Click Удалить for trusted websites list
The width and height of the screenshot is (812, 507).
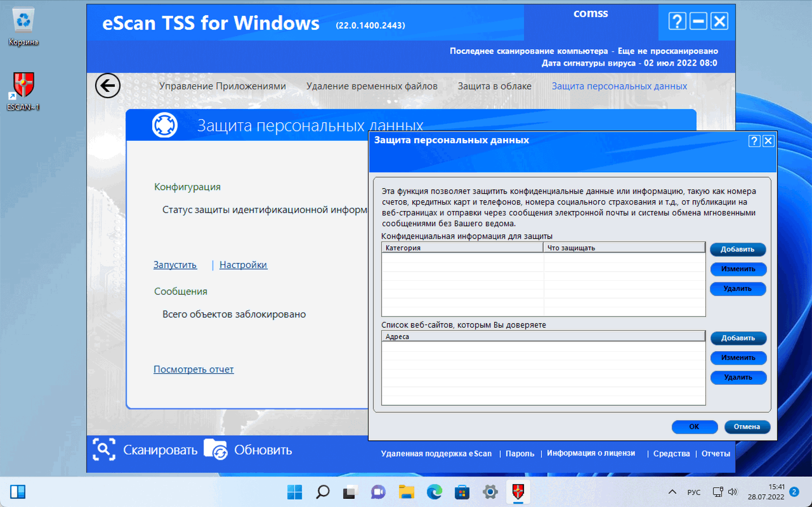click(738, 378)
